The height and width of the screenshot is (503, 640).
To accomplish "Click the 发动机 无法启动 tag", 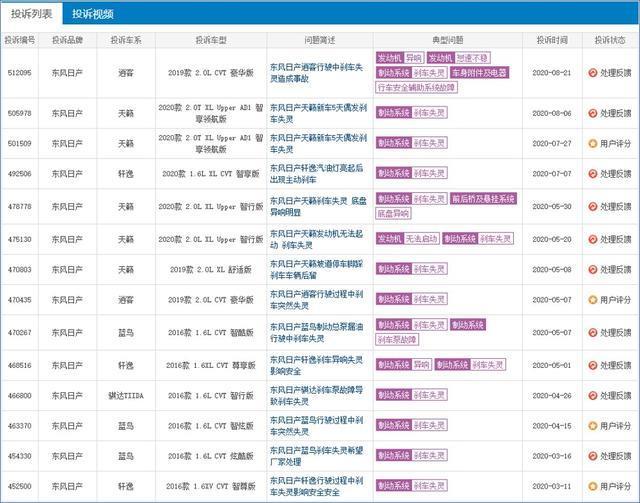I will pyautogui.click(x=407, y=239).
